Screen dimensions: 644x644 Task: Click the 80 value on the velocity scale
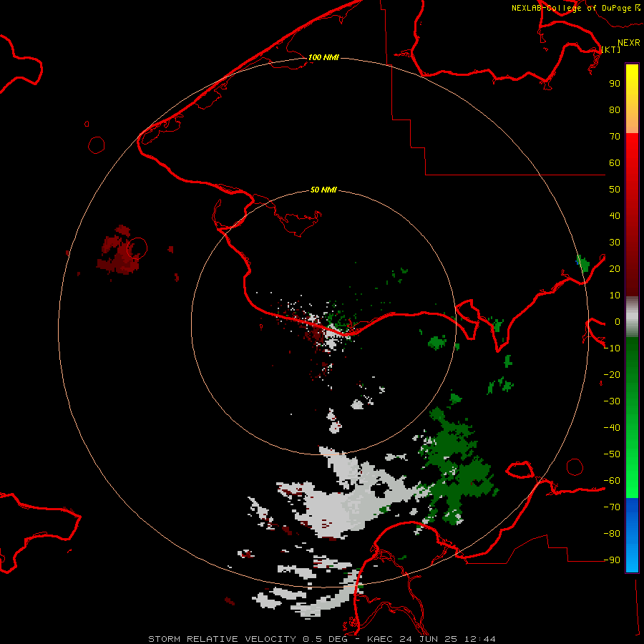pyautogui.click(x=615, y=109)
